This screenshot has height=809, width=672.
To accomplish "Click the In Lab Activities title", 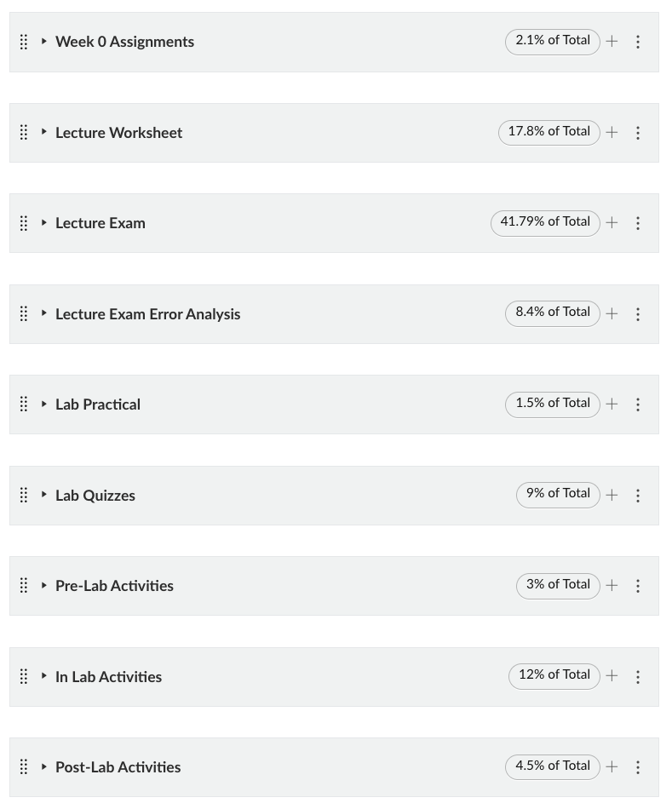I will click(x=108, y=677).
